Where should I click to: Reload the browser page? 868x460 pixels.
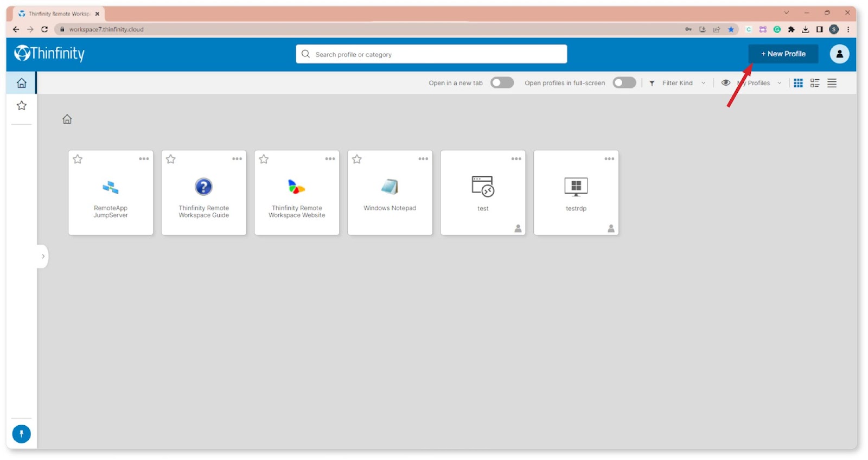coord(44,29)
